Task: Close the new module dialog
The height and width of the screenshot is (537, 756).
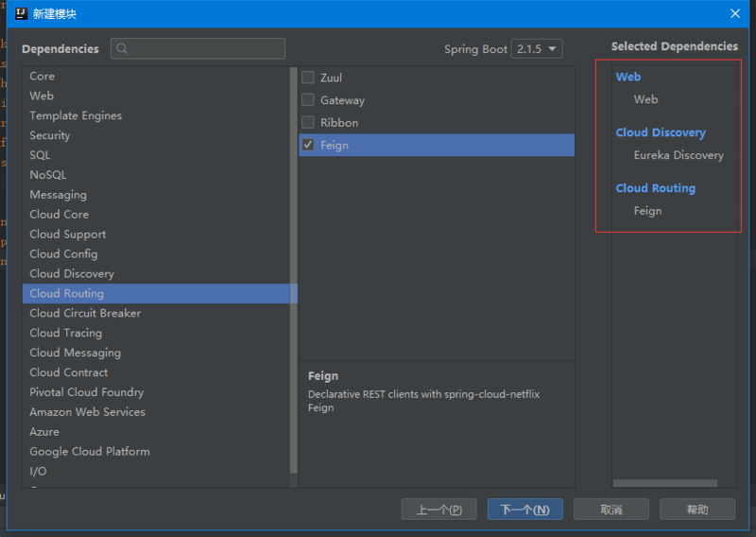Action: [735, 13]
